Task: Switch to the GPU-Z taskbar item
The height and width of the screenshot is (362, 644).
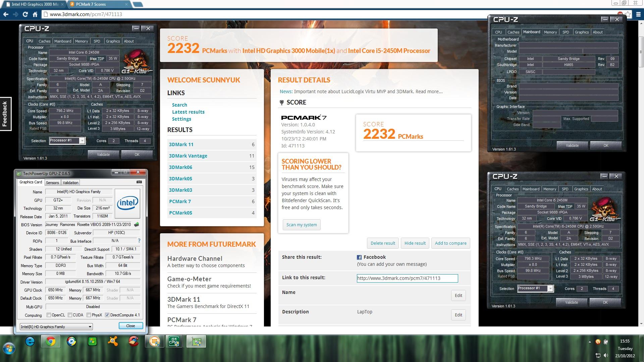Action: coord(196,342)
